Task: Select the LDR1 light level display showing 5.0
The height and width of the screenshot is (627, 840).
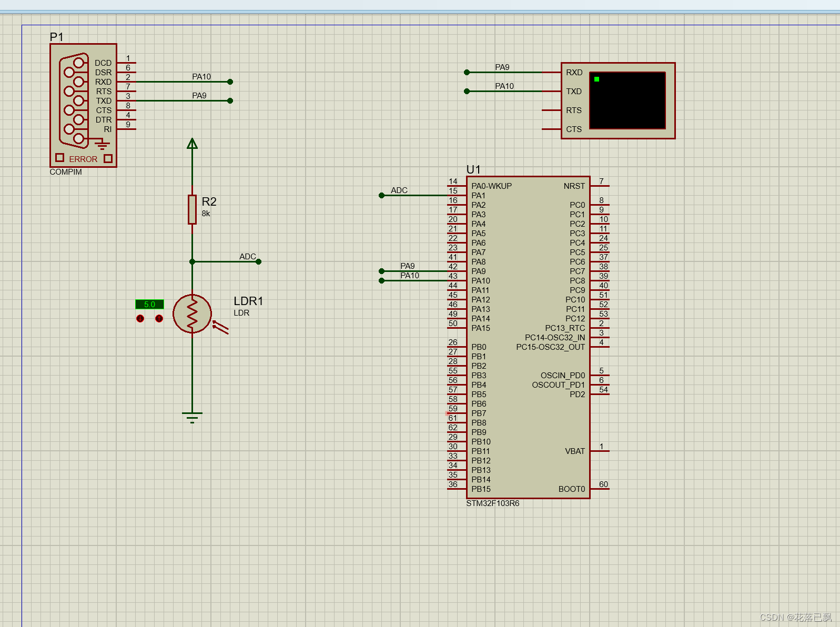Action: click(x=150, y=305)
